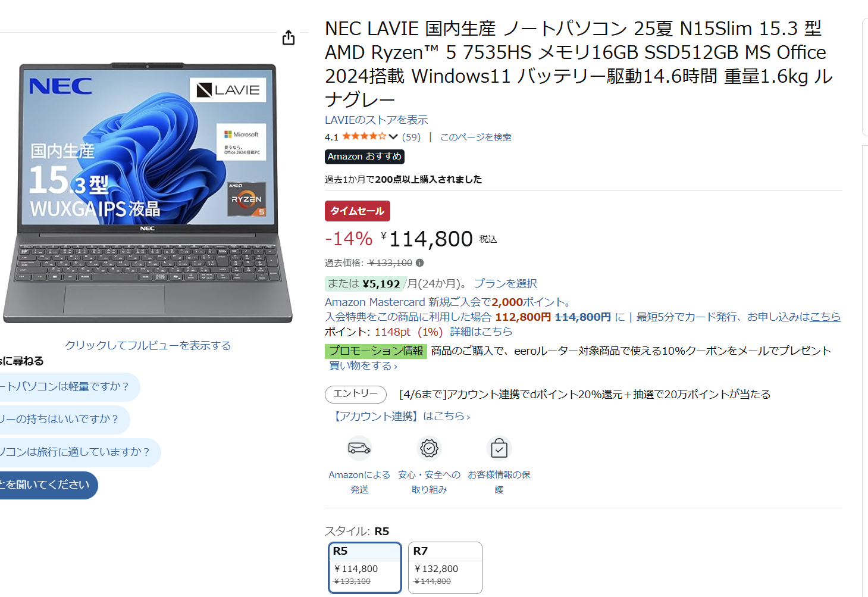Click 詳細はこちら points details link
The width and height of the screenshot is (868, 597).
coord(481,332)
